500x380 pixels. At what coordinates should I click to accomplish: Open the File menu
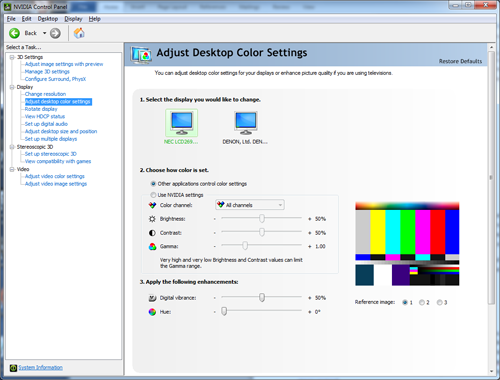(x=11, y=19)
